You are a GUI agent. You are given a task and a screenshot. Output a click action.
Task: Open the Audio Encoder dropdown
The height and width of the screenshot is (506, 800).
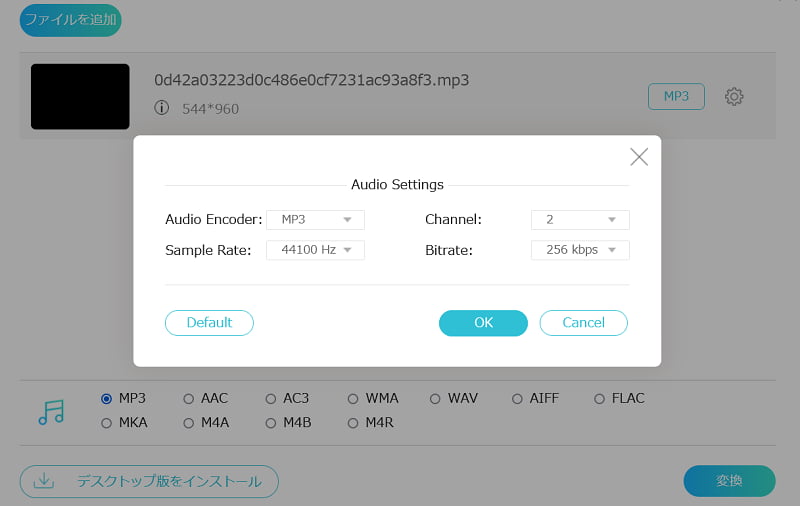point(315,219)
